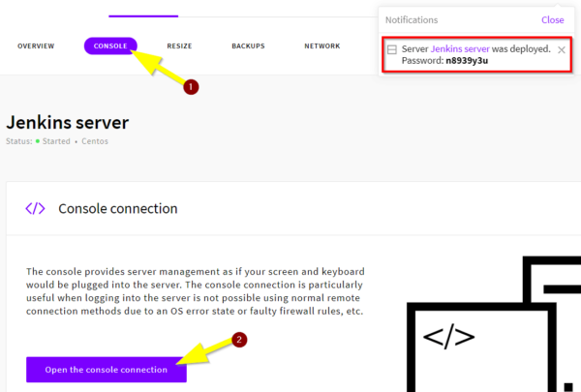The height and width of the screenshot is (392, 581).
Task: Click the green Started status dot
Action: pos(39,141)
